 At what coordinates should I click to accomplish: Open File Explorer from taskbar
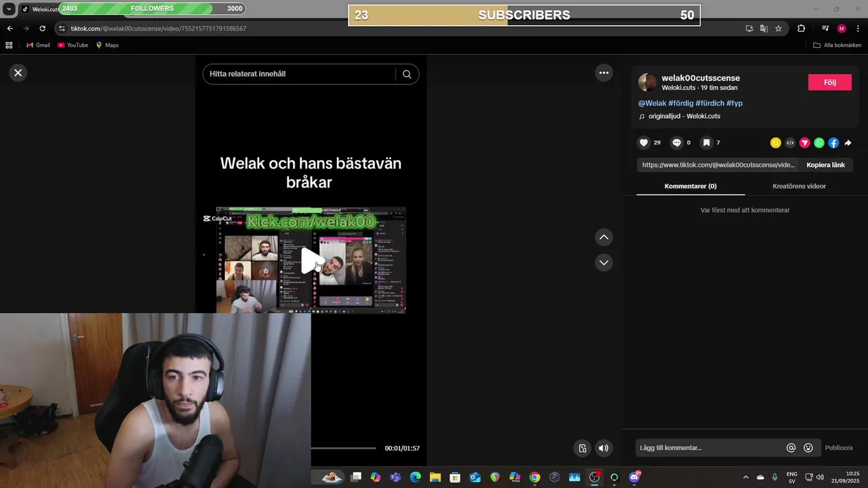435,477
